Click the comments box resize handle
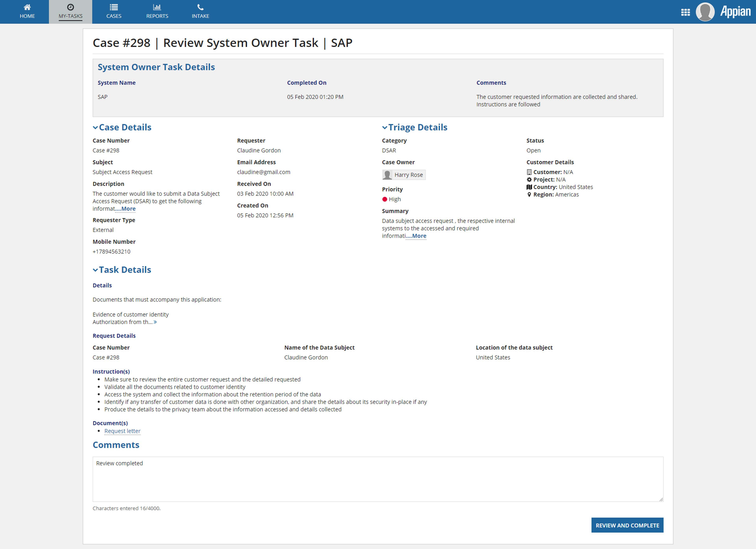The height and width of the screenshot is (549, 756). 661,499
